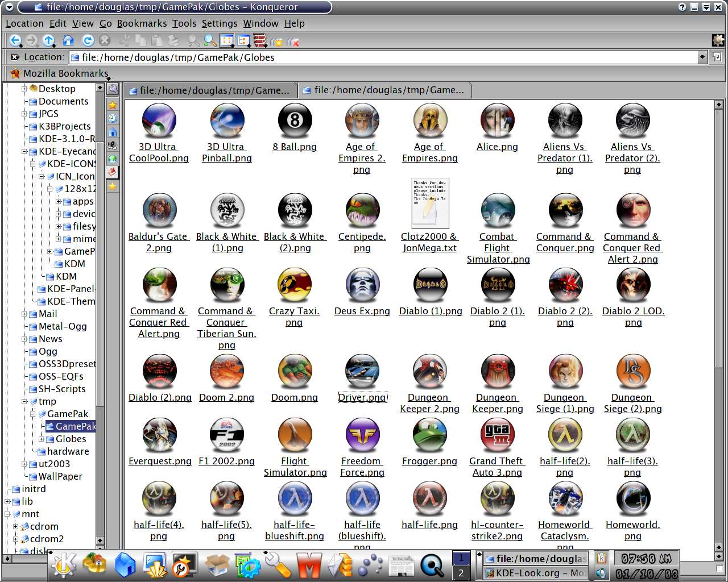Open the Location bar history dropdown
Image resolution: width=728 pixels, height=582 pixels.
click(x=702, y=57)
